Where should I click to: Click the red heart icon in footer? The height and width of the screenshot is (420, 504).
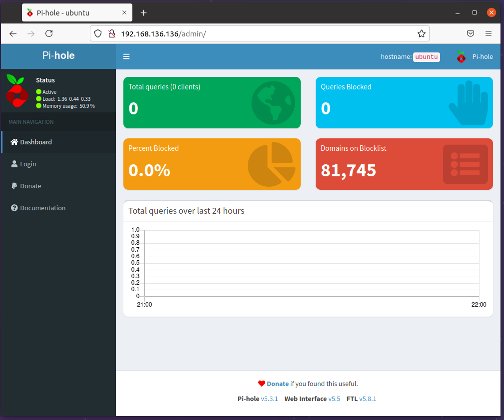click(262, 384)
